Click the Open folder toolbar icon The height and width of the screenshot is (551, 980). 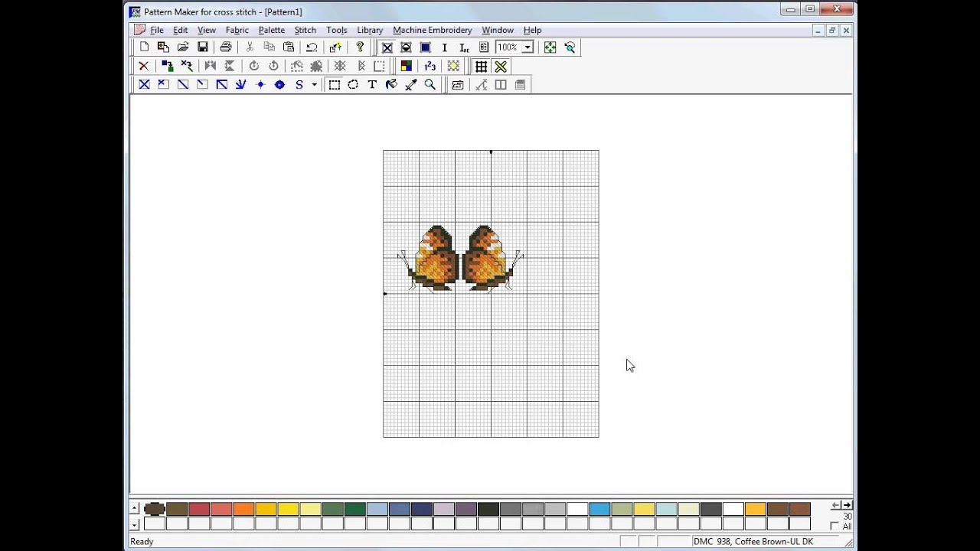183,47
